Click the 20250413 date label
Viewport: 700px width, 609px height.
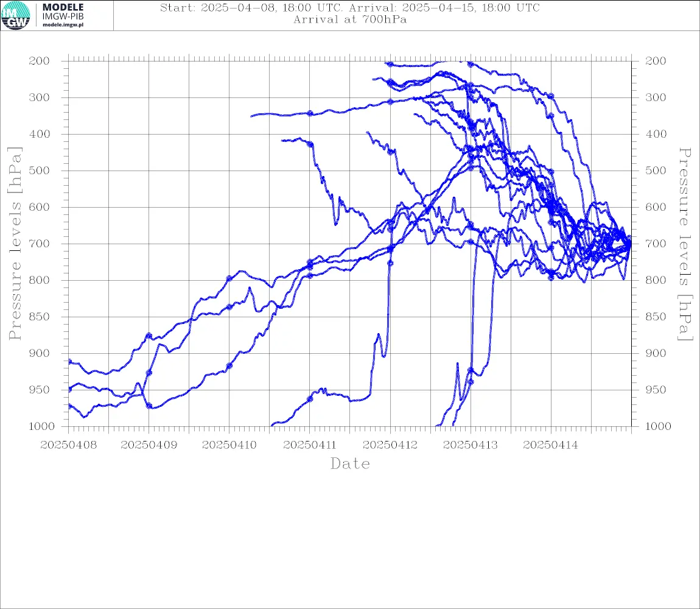471,445
